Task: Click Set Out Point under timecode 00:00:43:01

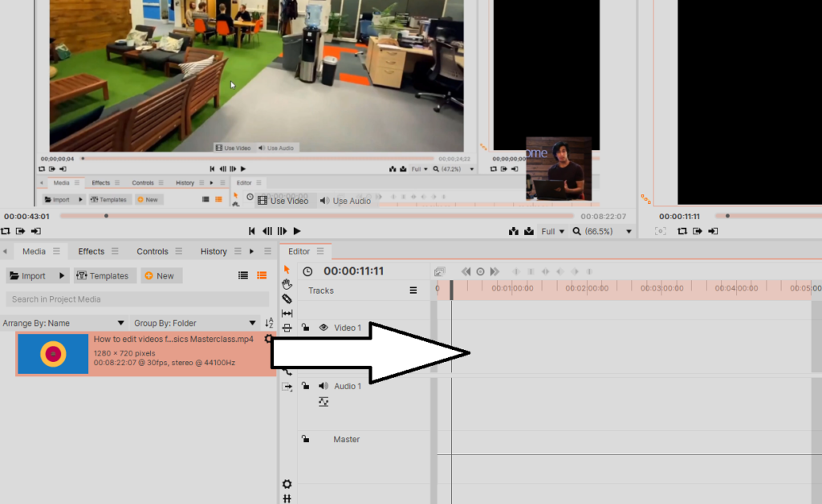Action: pyautogui.click(x=35, y=231)
